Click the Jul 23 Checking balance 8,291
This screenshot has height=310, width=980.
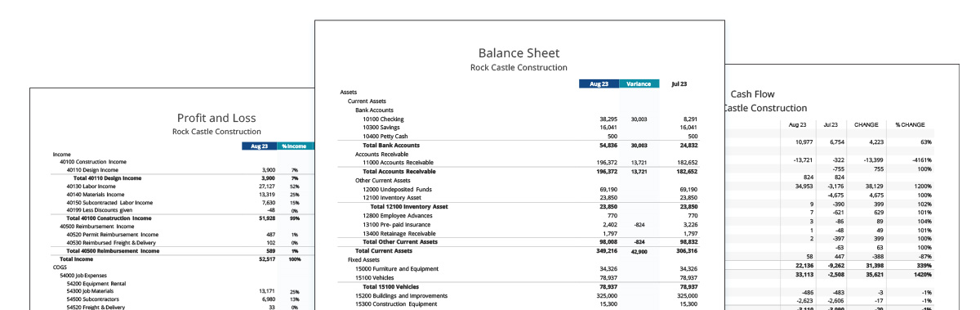click(690, 119)
